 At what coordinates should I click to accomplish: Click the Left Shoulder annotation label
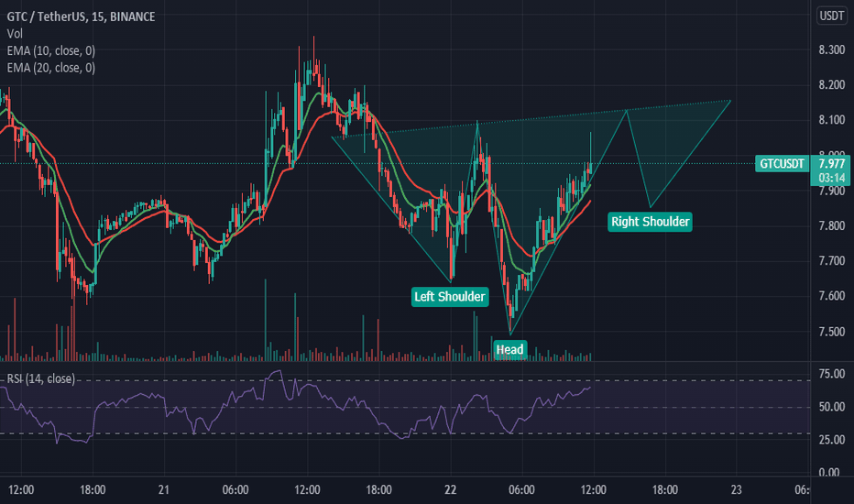point(449,296)
